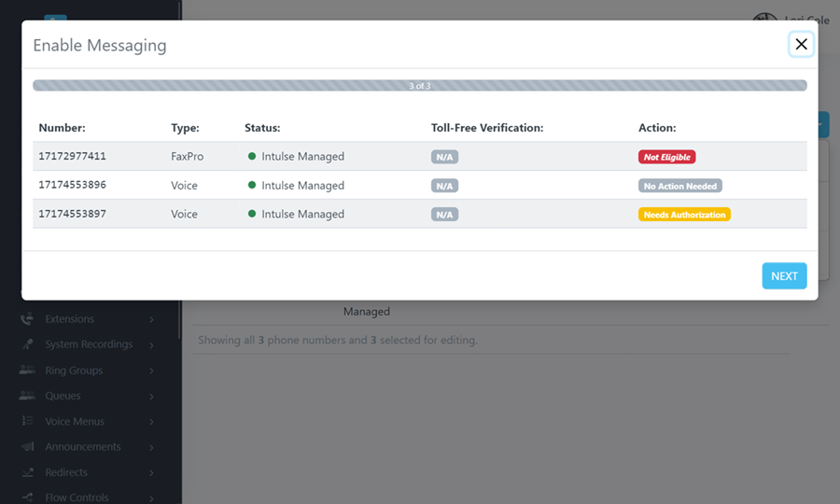
Task: Click the Extensions phone icon in sidebar
Action: (27, 319)
